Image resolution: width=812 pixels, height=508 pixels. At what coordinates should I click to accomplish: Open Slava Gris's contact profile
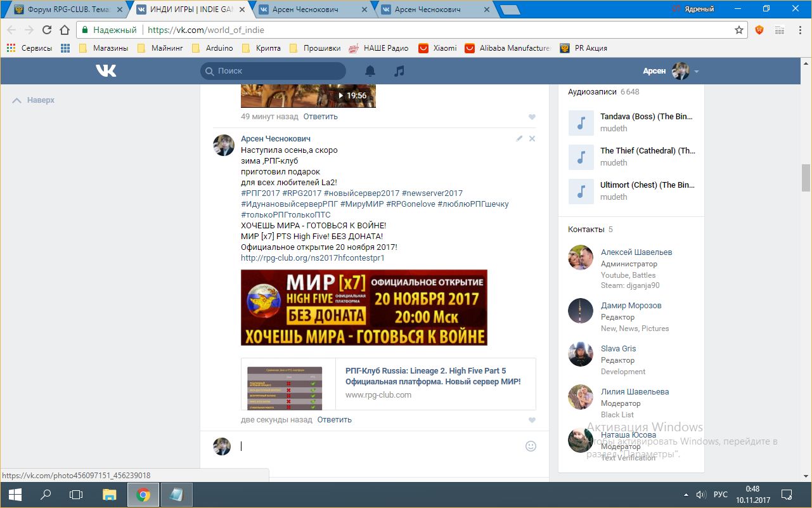(x=618, y=348)
